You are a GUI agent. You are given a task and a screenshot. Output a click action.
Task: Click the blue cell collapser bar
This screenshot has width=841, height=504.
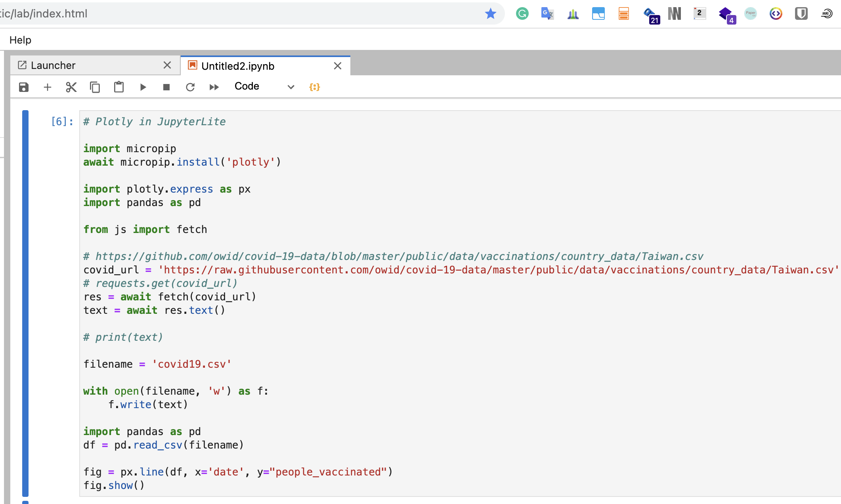(x=25, y=303)
